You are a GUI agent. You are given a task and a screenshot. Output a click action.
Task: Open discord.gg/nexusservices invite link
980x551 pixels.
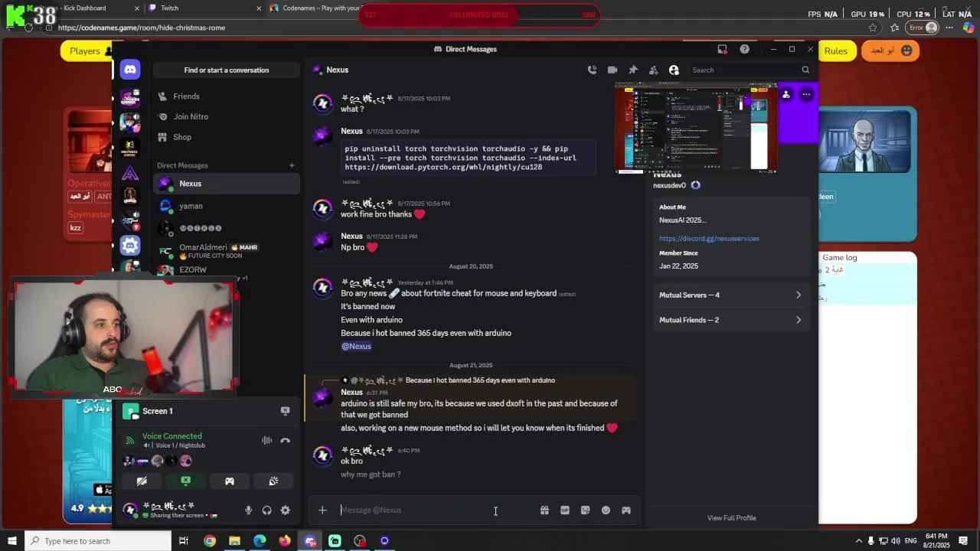click(709, 239)
